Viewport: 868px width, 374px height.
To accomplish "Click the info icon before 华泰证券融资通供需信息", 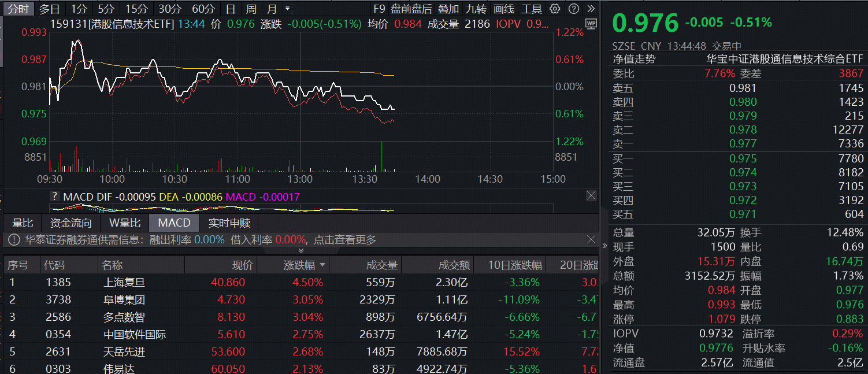I will pyautogui.click(x=13, y=239).
